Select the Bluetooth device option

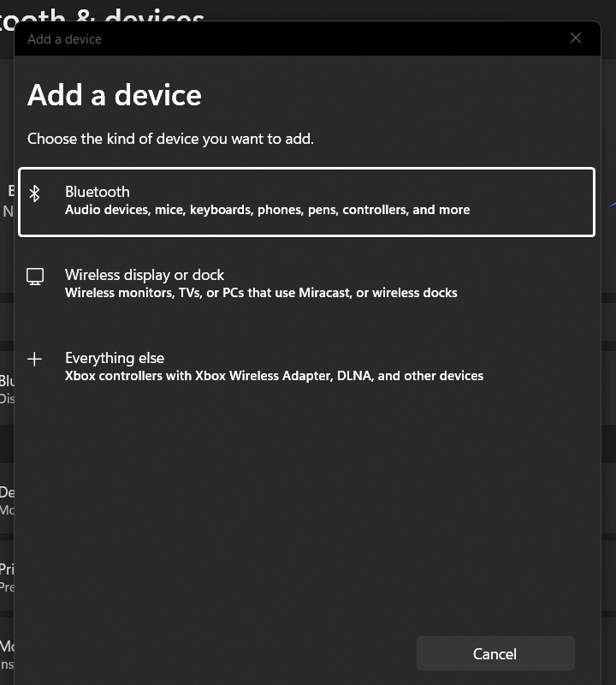point(306,202)
